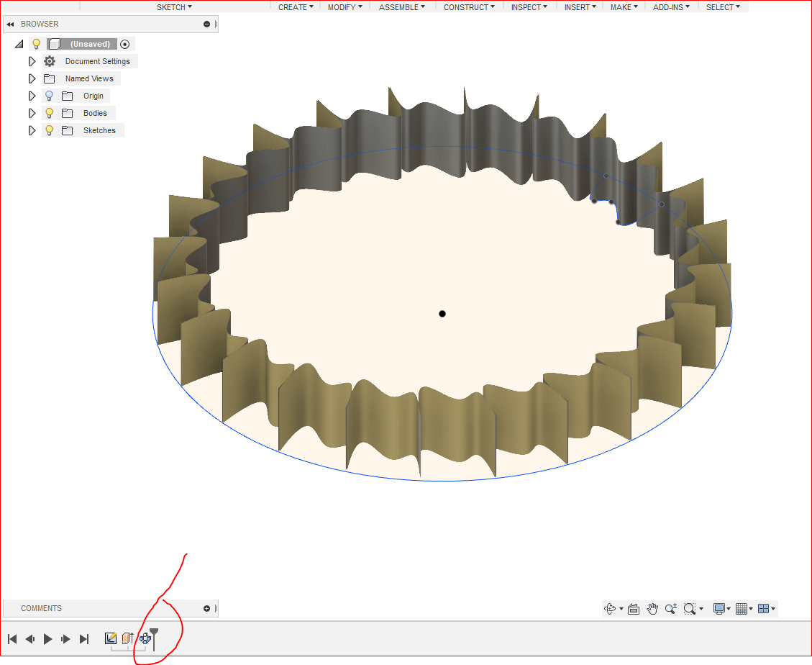This screenshot has height=665, width=812.
Task: Expand the Document Settings entry
Action: coord(32,61)
